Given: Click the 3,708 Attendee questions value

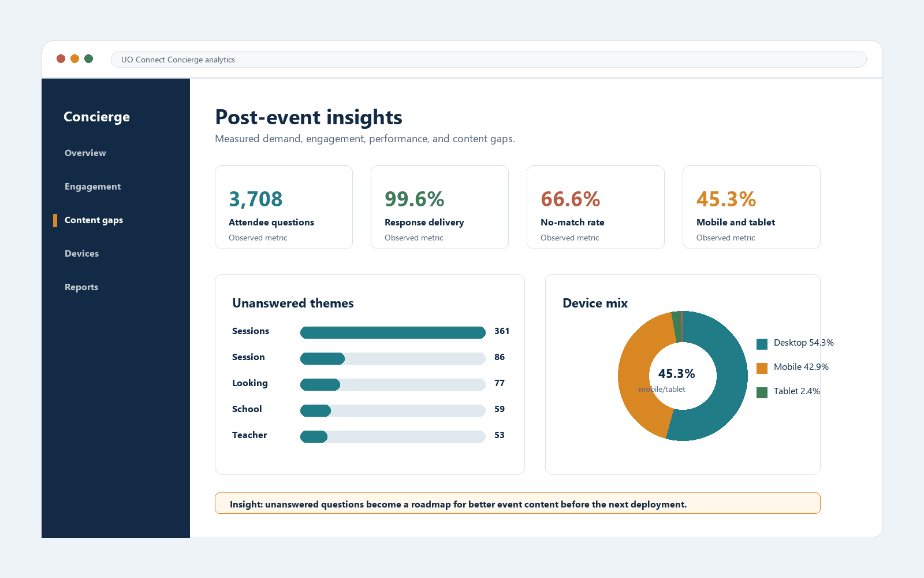Looking at the screenshot, I should [x=256, y=199].
